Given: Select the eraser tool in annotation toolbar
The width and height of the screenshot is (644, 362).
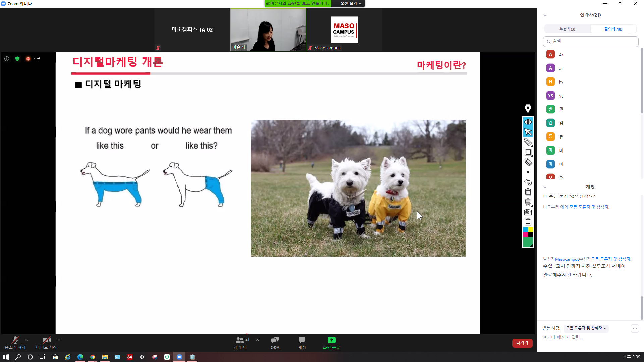Looking at the screenshot, I should 528,162.
